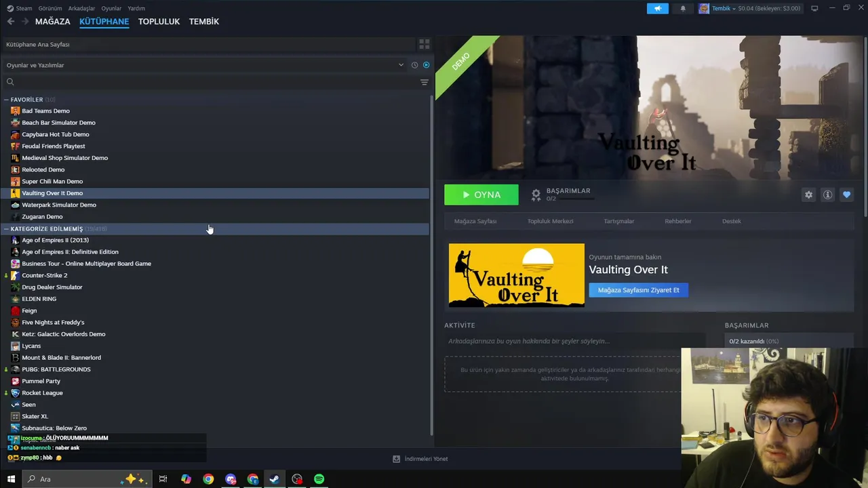Open game settings gear for Vaulting Over It

[808, 195]
